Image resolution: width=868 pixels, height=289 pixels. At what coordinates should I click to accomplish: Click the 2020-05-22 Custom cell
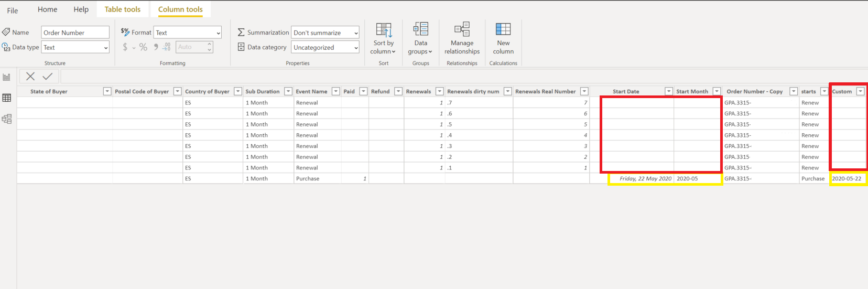pos(847,178)
